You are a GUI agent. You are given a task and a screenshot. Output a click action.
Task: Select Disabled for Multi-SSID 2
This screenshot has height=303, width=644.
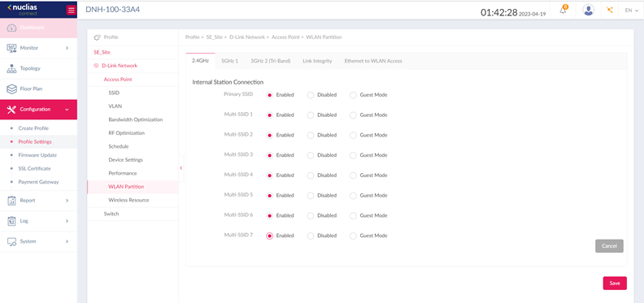click(311, 135)
